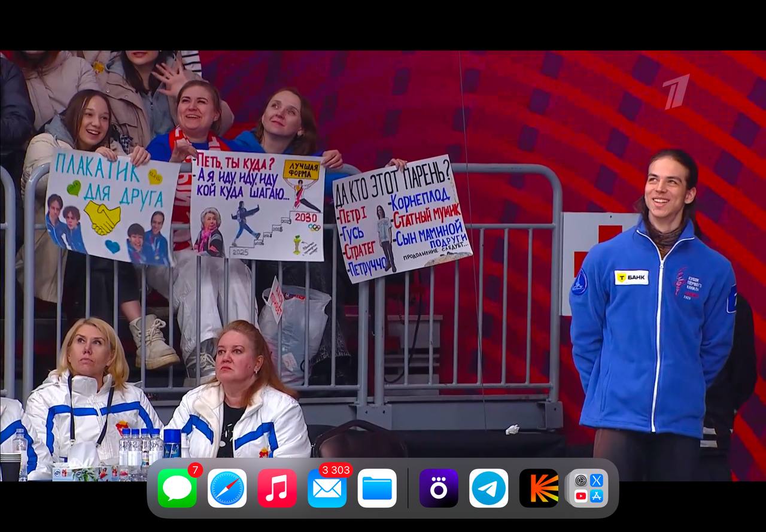Viewport: 766px width, 532px height.
Task: Tap the App Store mini icon in App Library
Action: [597, 496]
